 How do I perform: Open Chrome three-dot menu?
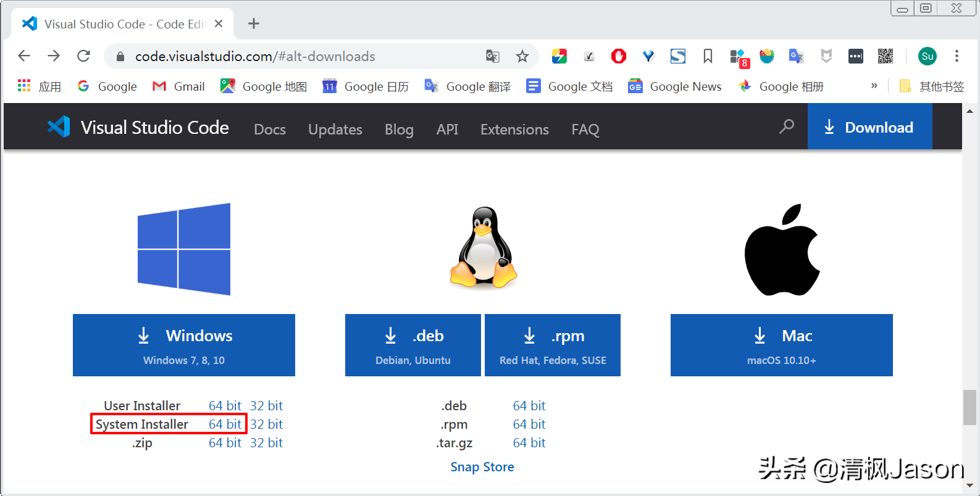coord(957,56)
